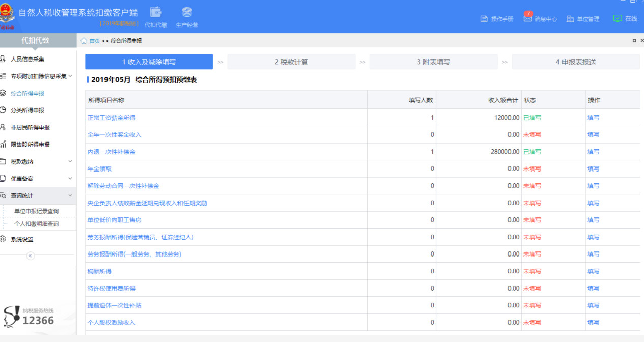Select step tab 2 税款计算

coord(291,62)
